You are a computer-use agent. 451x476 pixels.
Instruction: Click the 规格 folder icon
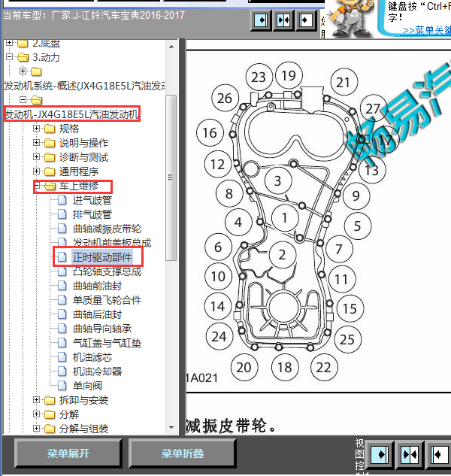(50, 129)
